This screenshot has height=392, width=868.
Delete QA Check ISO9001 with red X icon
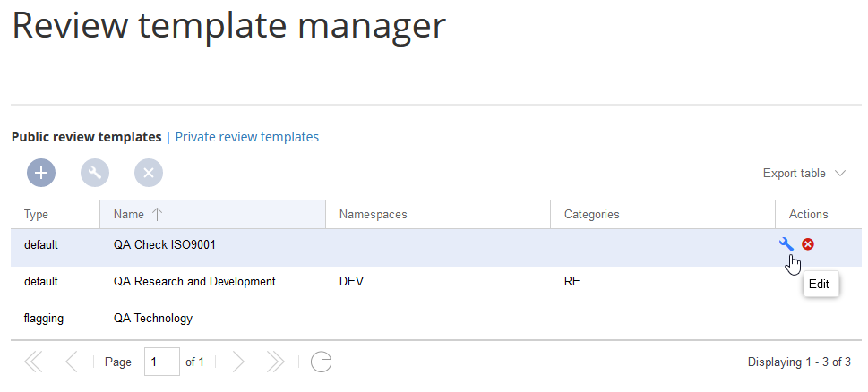click(808, 244)
